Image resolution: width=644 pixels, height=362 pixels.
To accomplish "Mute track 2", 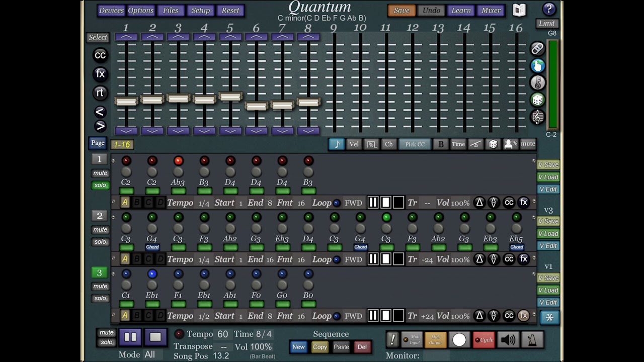I will point(100,230).
